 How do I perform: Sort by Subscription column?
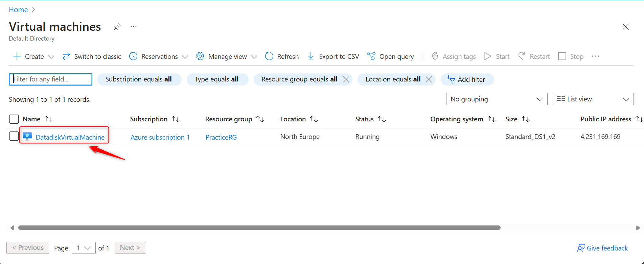click(x=155, y=119)
